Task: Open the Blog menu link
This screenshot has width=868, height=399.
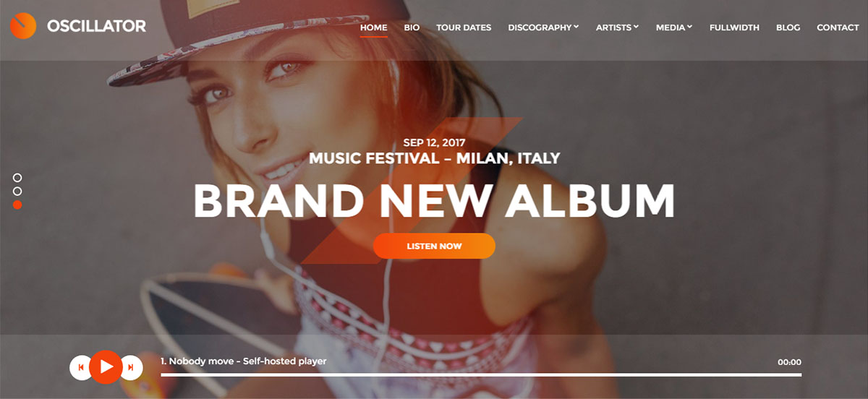Action: 788,27
